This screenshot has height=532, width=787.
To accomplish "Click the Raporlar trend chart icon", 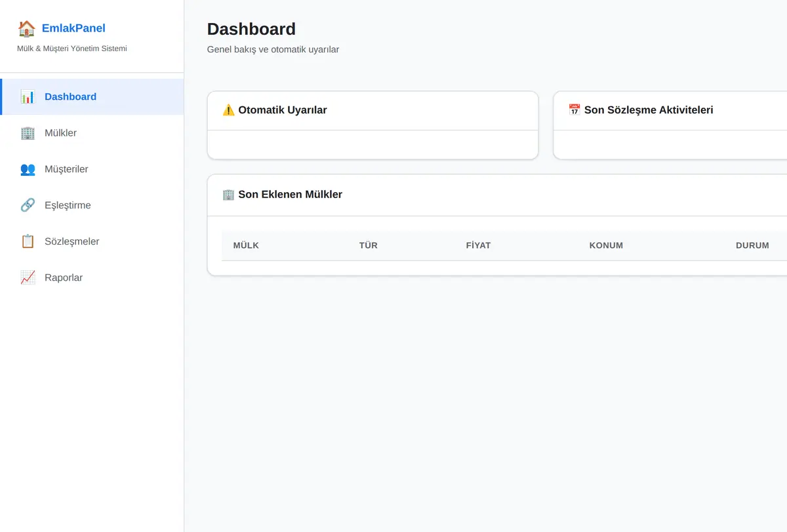I will [x=28, y=277].
